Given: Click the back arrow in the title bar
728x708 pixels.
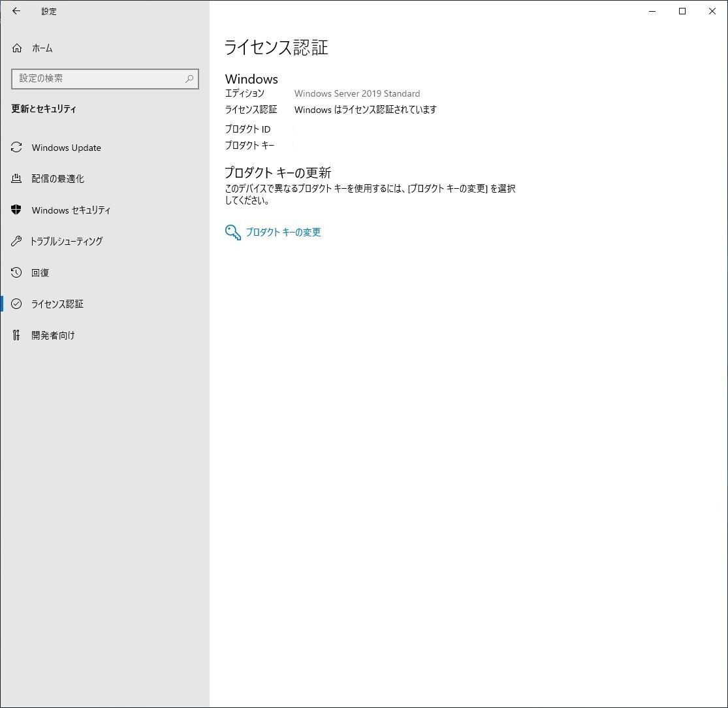Looking at the screenshot, I should point(16,11).
